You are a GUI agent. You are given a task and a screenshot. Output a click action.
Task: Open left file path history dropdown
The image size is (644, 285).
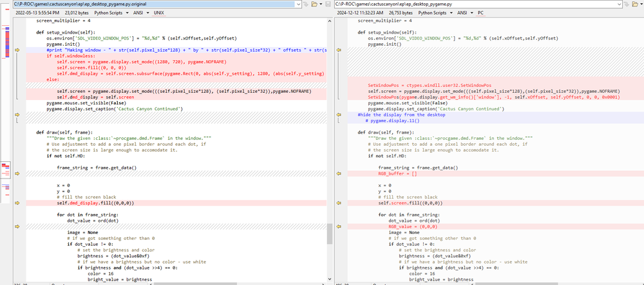(298, 4)
